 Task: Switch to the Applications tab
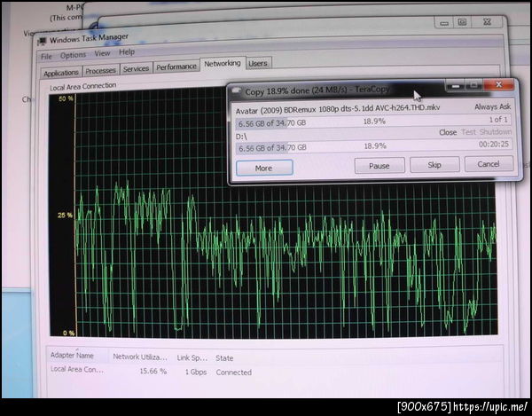(61, 73)
